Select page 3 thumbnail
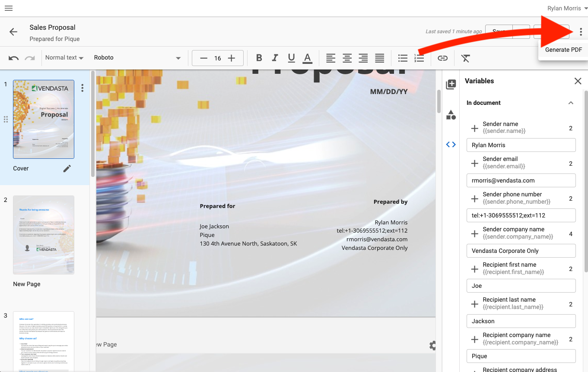This screenshot has width=588, height=372. tap(44, 341)
